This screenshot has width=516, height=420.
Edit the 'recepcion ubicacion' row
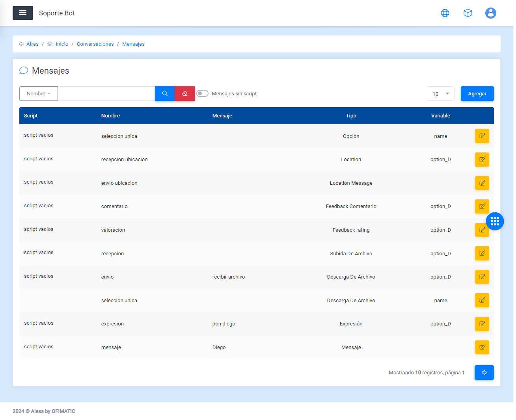(x=482, y=160)
